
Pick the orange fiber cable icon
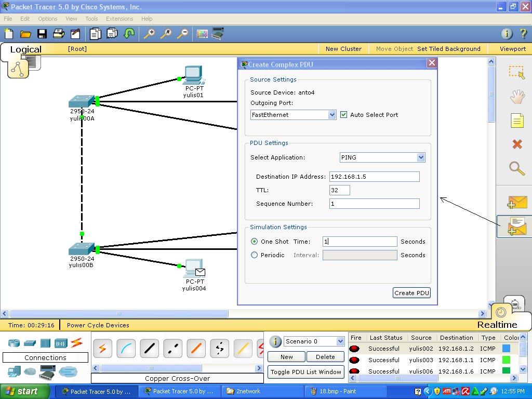tap(196, 349)
